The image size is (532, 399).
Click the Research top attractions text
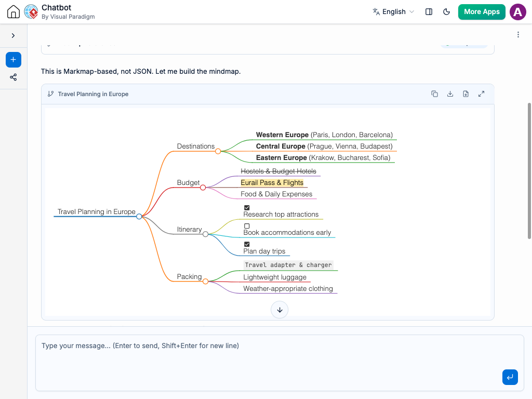click(281, 215)
